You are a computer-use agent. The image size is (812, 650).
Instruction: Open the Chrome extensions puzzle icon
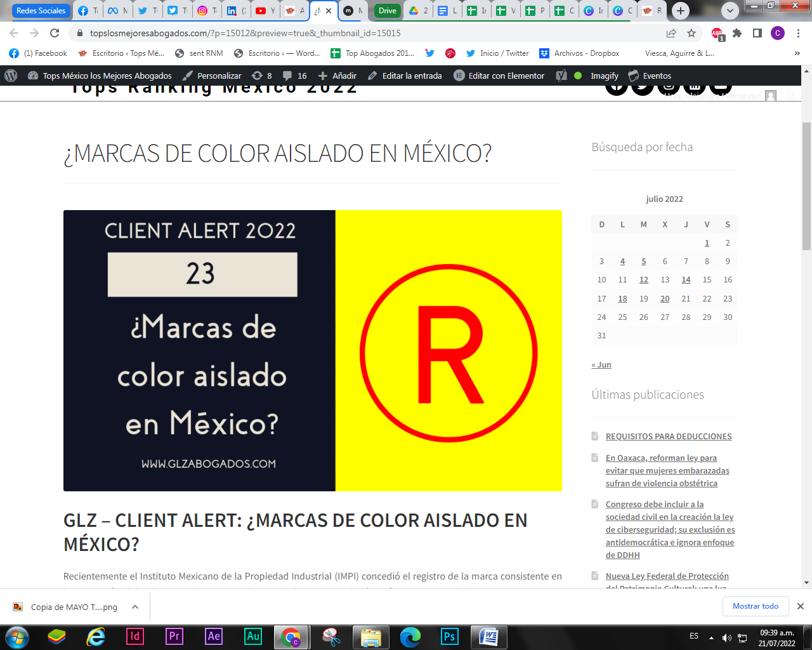[x=737, y=33]
